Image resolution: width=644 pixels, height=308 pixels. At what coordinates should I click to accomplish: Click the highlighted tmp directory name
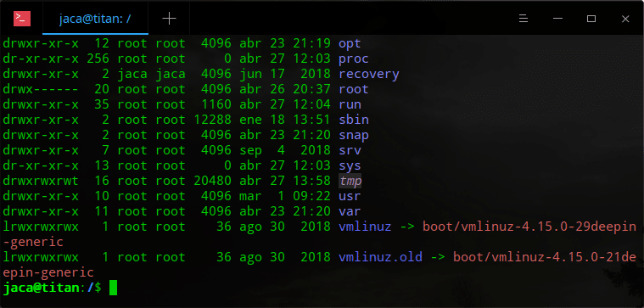pyautogui.click(x=350, y=181)
